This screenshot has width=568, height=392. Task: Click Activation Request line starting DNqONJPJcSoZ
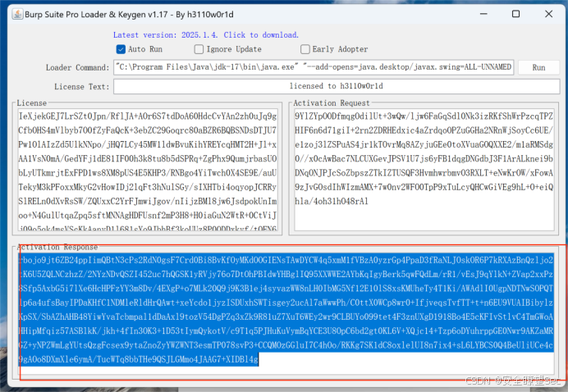[x=424, y=173]
